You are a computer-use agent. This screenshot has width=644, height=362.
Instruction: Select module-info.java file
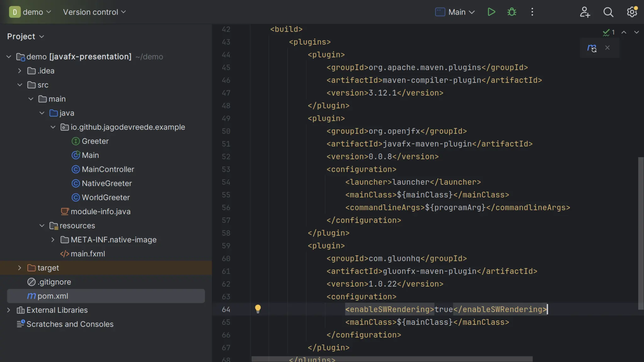pyautogui.click(x=100, y=211)
